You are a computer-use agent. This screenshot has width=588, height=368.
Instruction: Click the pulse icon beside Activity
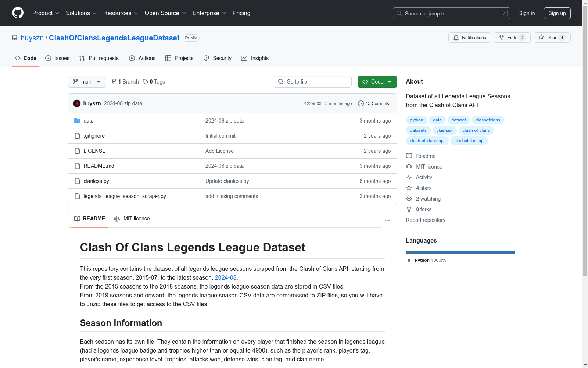coord(409,177)
